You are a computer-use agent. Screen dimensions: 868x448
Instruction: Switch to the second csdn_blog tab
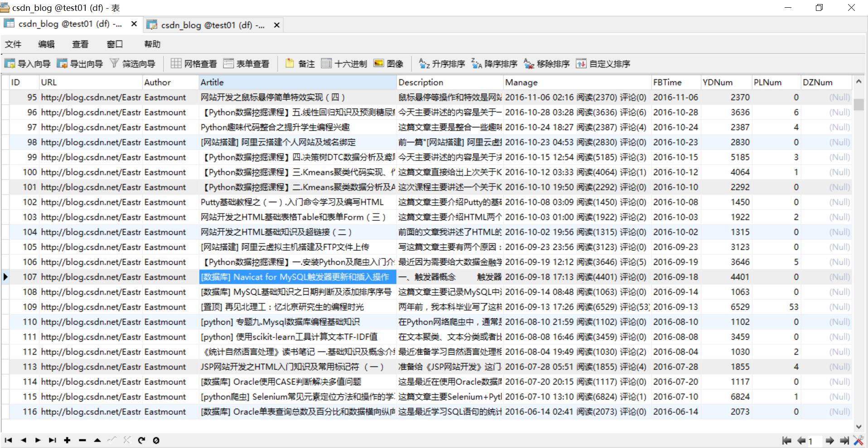213,25
